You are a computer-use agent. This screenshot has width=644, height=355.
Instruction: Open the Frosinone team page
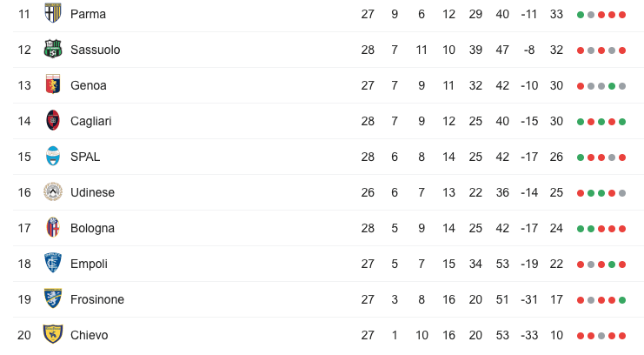[96, 299]
